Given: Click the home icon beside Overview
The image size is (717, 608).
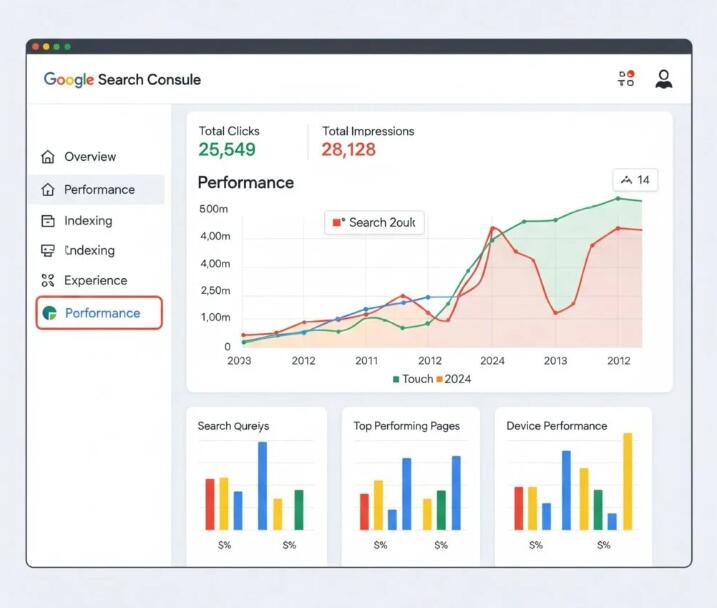Looking at the screenshot, I should tap(47, 157).
